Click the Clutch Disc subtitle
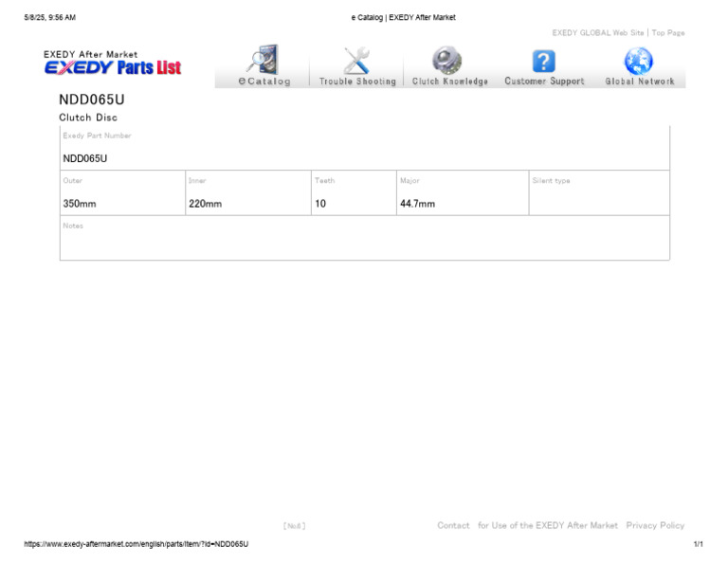 coord(88,118)
